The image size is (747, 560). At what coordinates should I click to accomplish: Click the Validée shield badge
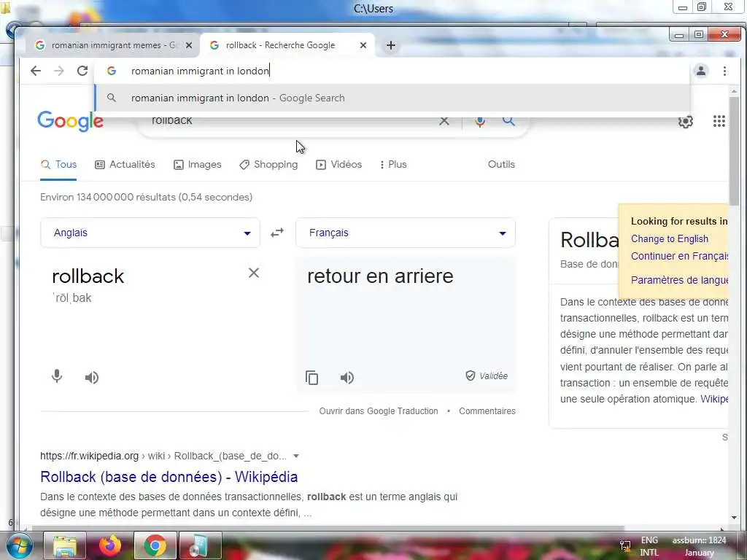pyautogui.click(x=487, y=376)
